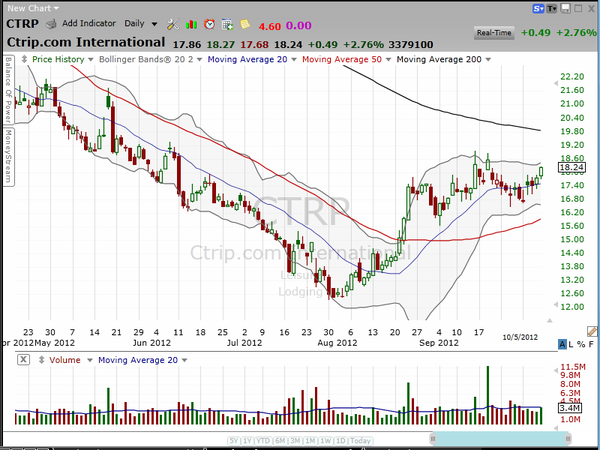Click the T time-link dropdown at top right

(552, 8)
